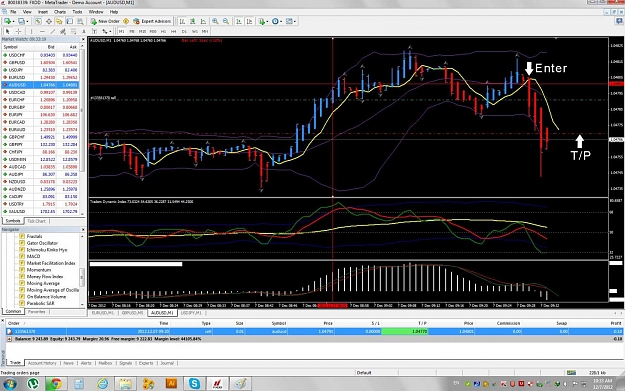This screenshot has height=391, width=625.
Task: Open Skype from the taskbar
Action: 194,383
